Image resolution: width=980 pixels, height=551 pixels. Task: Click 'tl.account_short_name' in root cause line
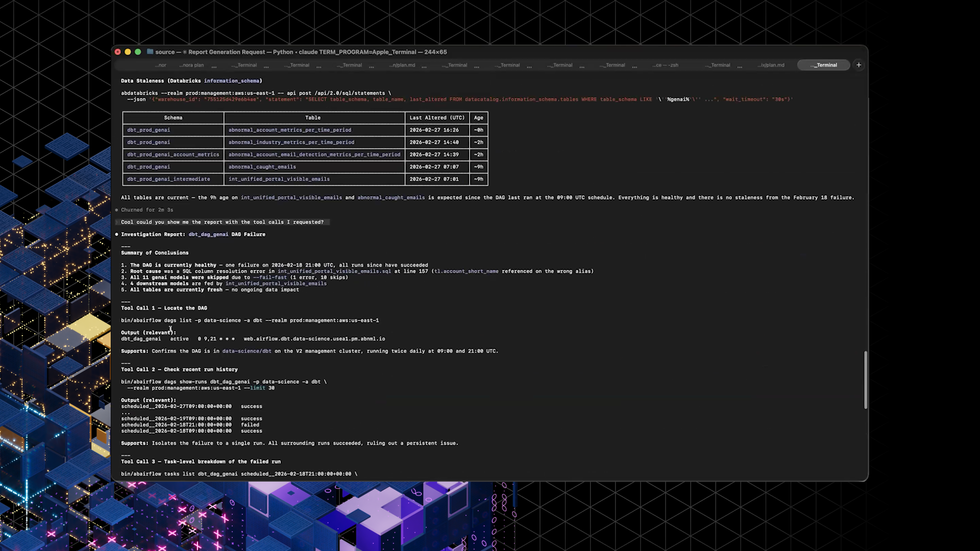tap(466, 271)
